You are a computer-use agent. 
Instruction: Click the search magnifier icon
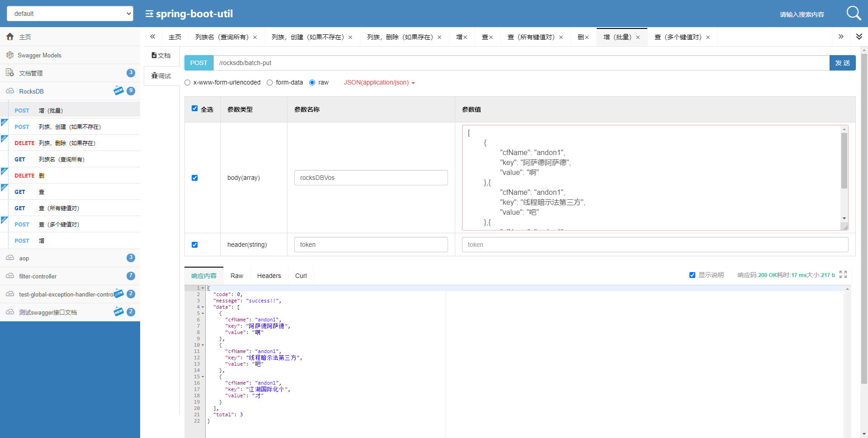pos(854,13)
